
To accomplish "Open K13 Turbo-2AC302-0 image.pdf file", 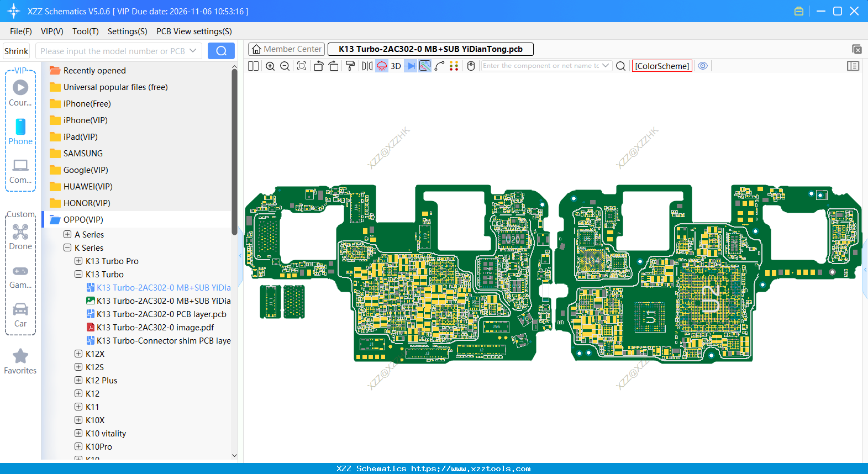I will 150,327.
